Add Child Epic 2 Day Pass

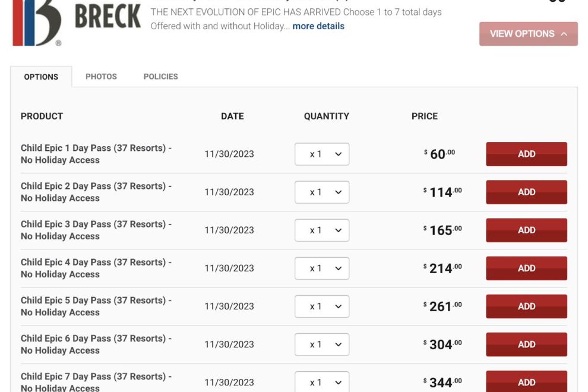[526, 192]
